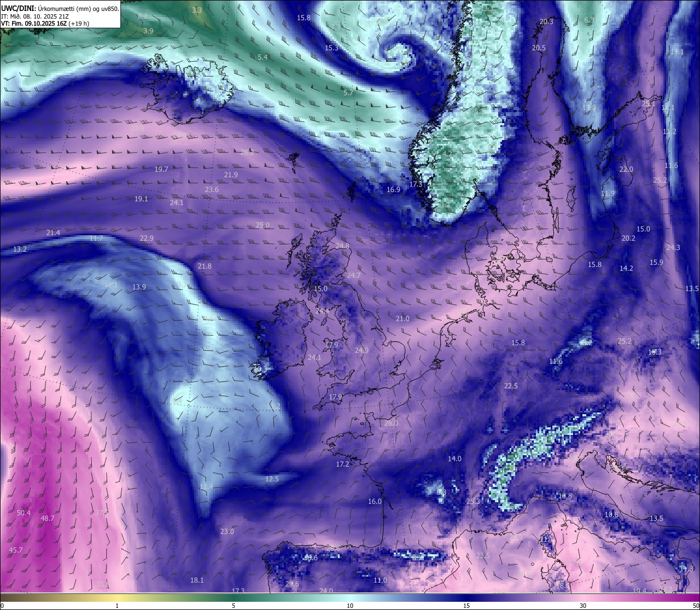
Task: Click the map value 25.3
Action: [x=473, y=502]
